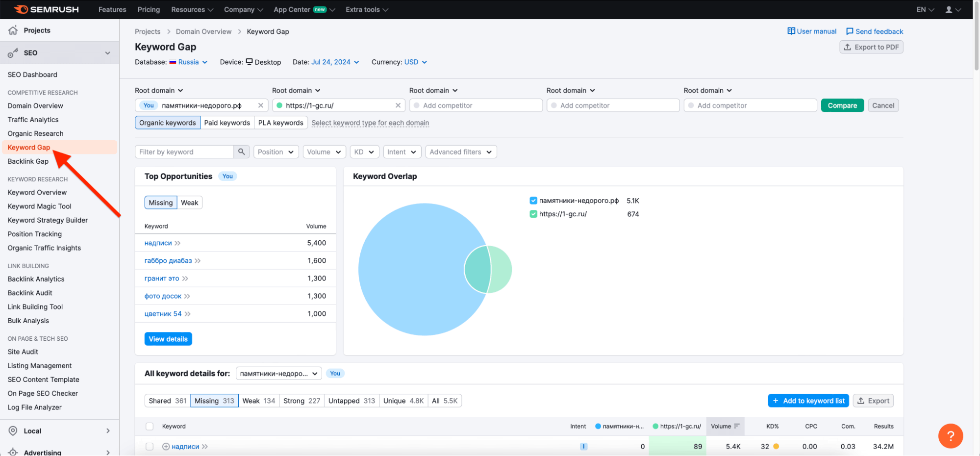Click the Cancel button
This screenshot has width=980, height=456.
pyautogui.click(x=883, y=105)
